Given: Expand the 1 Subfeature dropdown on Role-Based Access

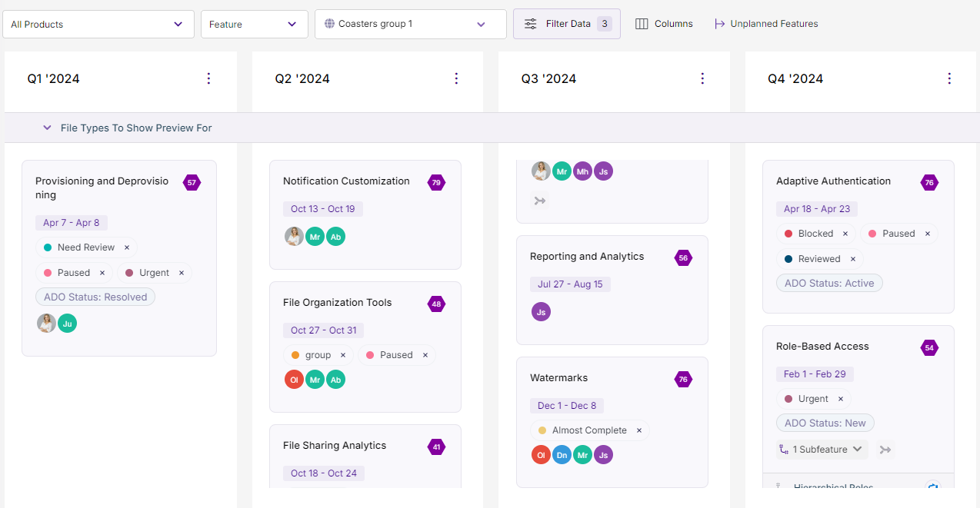Looking at the screenshot, I should click(x=822, y=449).
